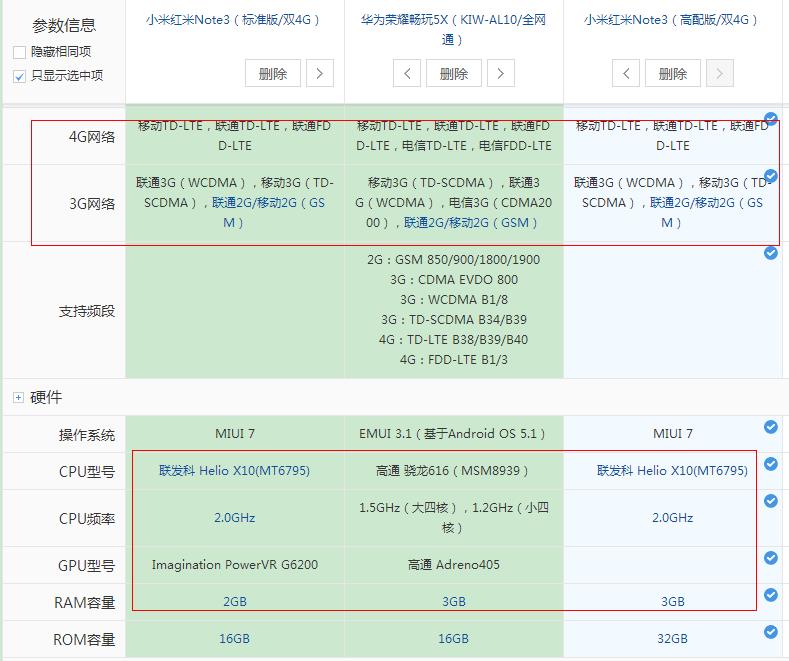Click 2GB RAM link in 标准版 column

(x=235, y=602)
